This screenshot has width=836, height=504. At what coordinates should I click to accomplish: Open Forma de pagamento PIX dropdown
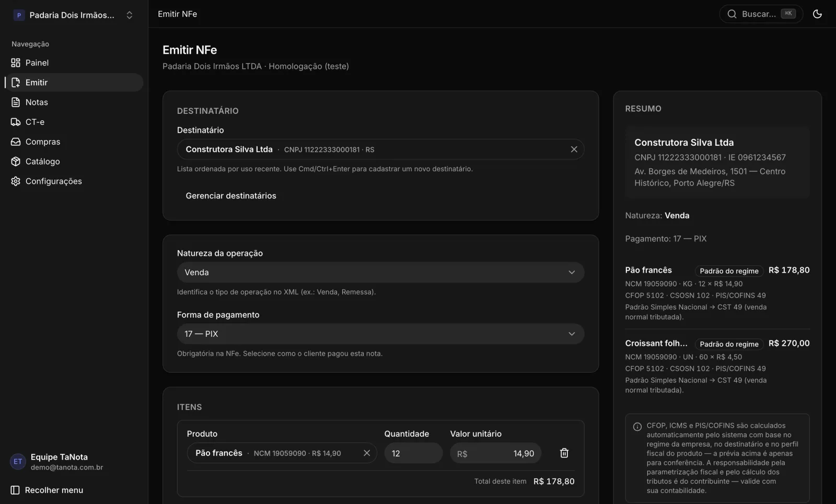coord(380,334)
